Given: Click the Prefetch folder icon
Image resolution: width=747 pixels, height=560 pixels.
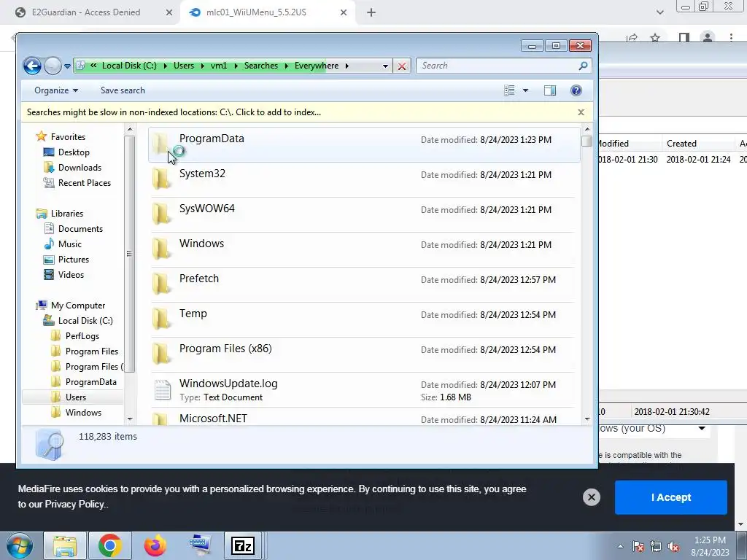Looking at the screenshot, I should tap(161, 285).
